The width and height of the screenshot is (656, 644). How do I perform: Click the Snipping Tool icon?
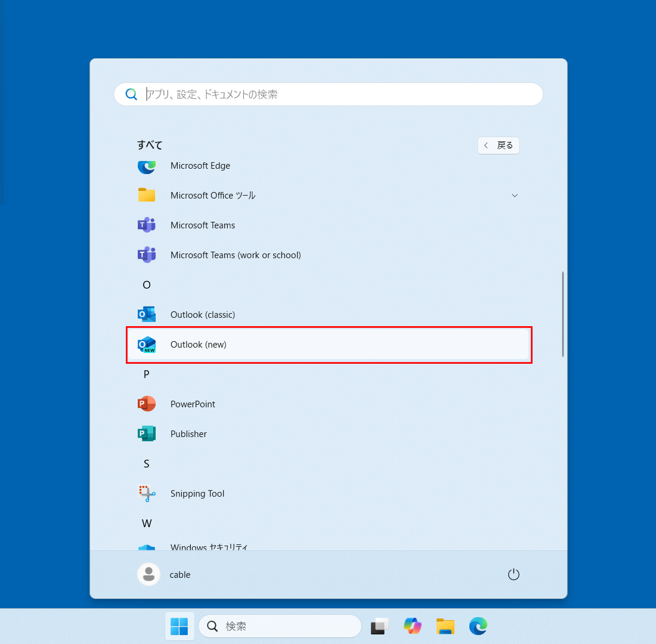(x=147, y=493)
